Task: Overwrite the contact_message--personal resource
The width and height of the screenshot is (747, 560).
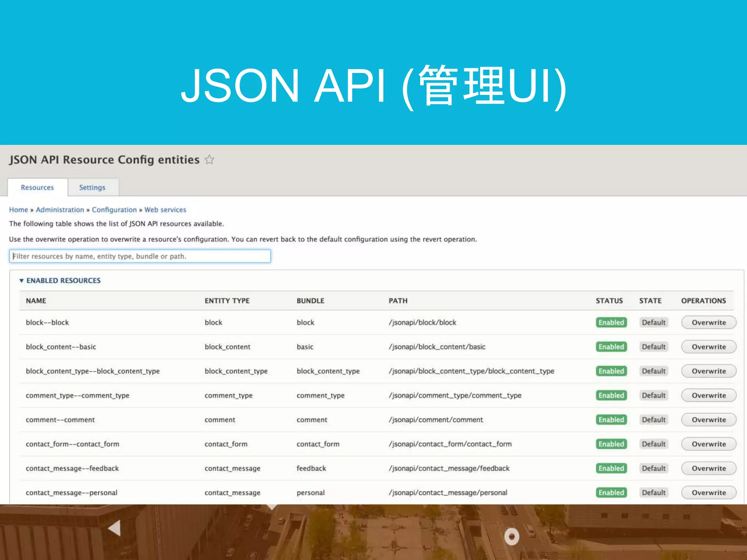Action: 709,493
